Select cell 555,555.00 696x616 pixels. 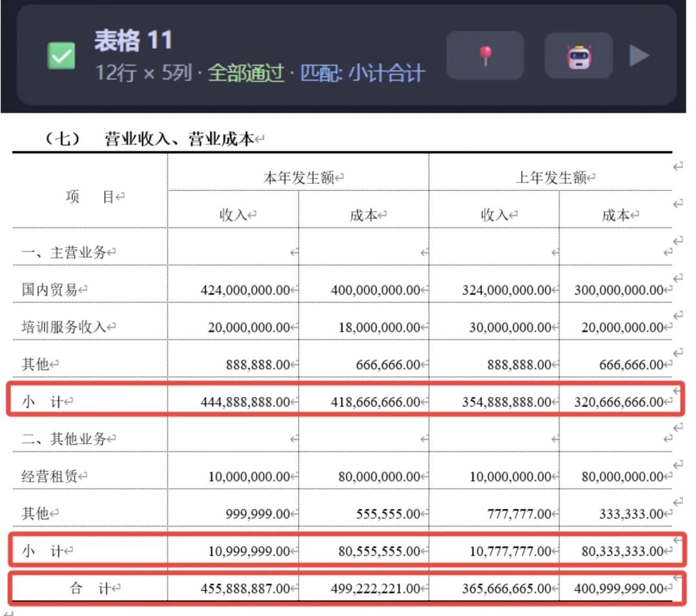click(x=388, y=514)
